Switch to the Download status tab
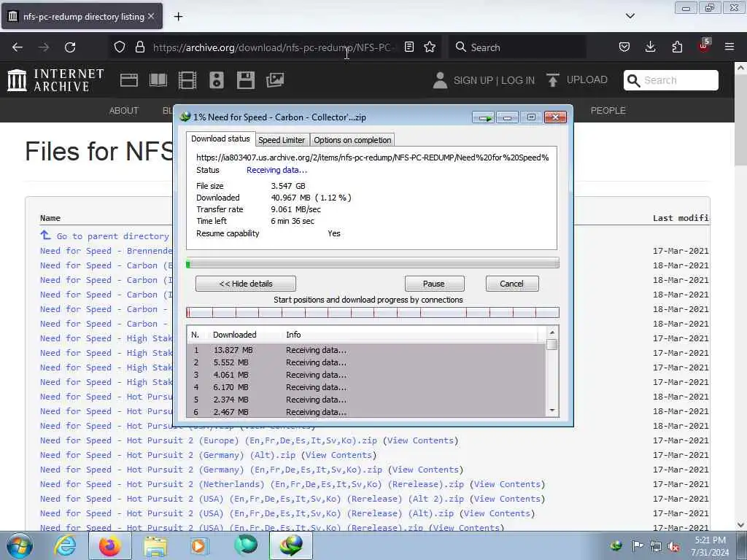Viewport: 747px width, 560px height. tap(220, 139)
